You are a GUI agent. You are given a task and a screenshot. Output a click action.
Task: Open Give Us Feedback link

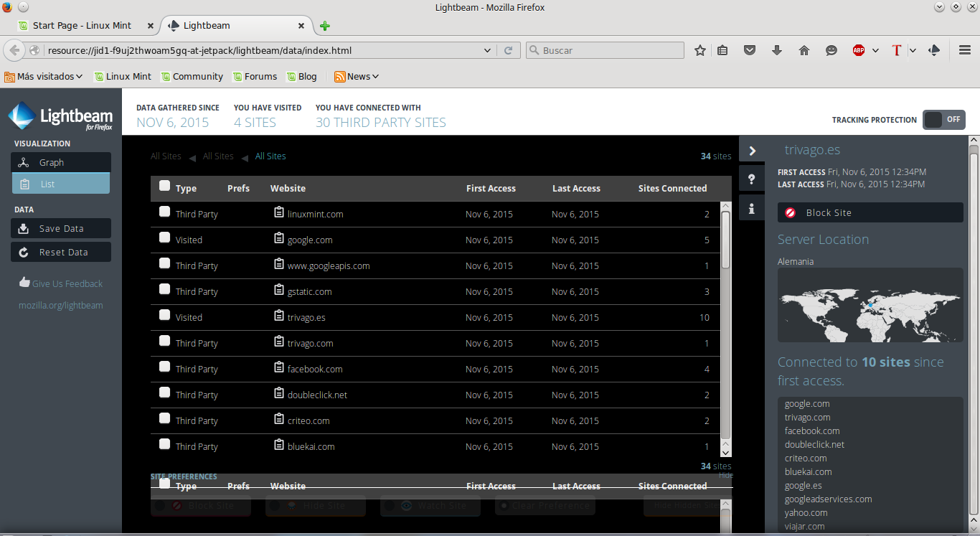click(x=61, y=283)
